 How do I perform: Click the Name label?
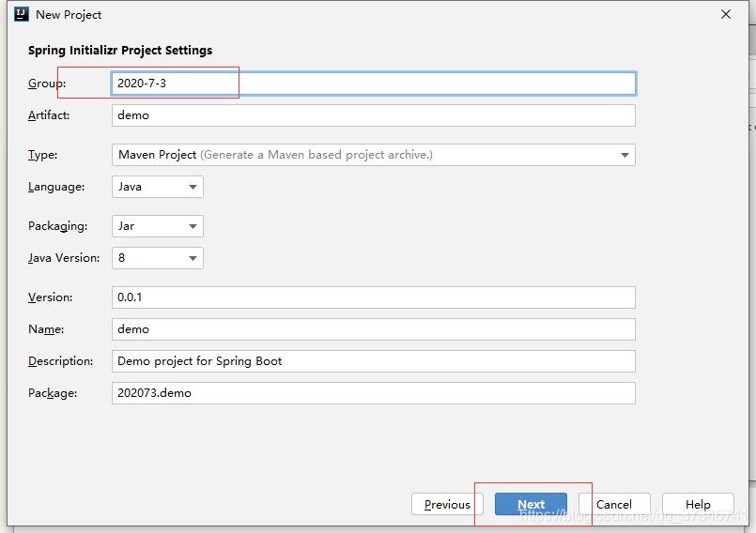pos(46,329)
